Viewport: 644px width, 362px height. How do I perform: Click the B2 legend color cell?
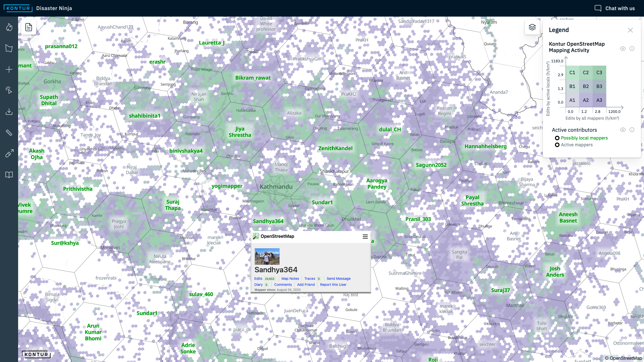(x=586, y=86)
